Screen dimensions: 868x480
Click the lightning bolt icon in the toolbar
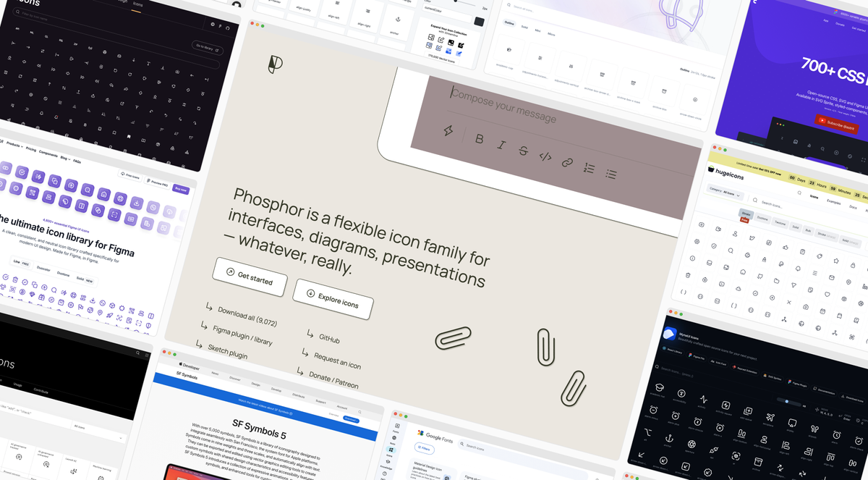(x=448, y=130)
